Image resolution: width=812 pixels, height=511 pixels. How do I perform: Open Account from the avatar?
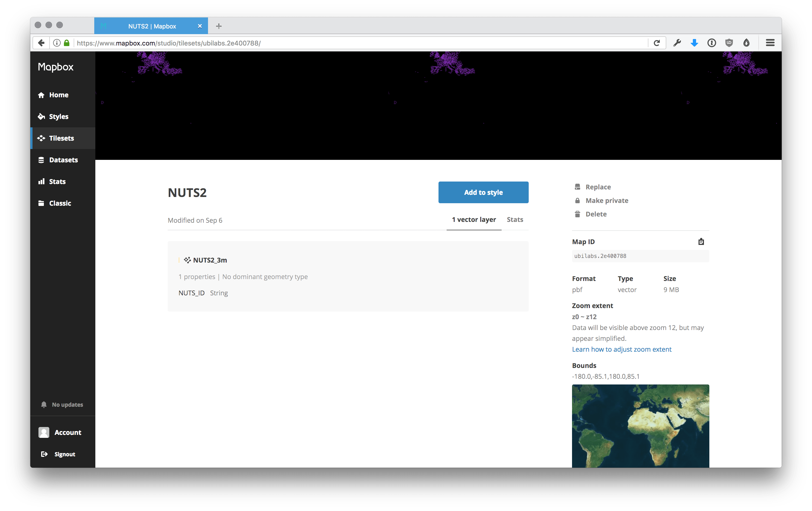pos(44,432)
